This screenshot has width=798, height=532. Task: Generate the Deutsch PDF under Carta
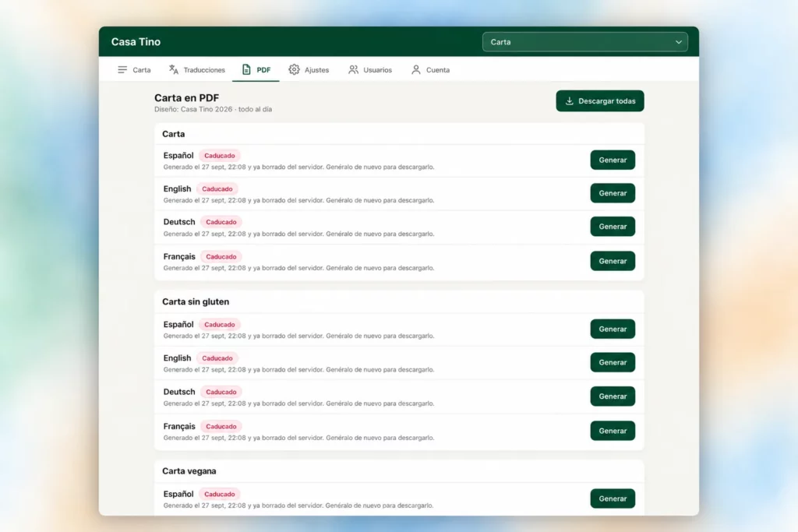tap(613, 227)
